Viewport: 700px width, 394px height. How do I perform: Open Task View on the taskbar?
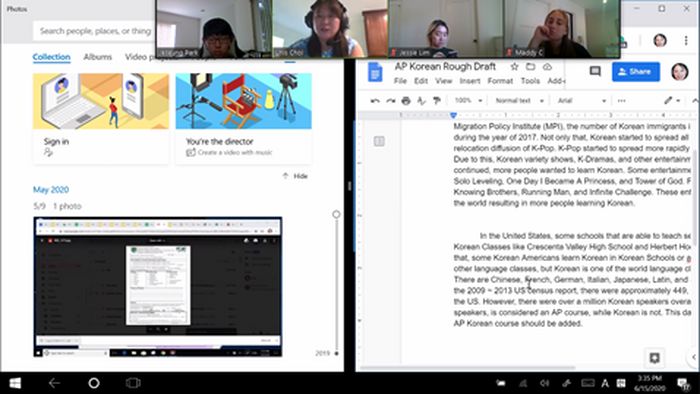133,383
